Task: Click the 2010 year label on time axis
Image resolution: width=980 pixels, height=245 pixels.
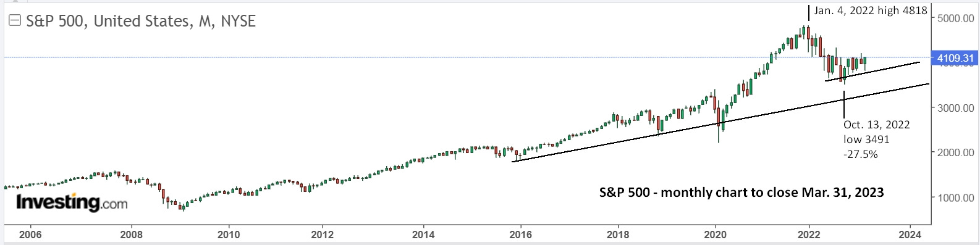Action: [229, 235]
